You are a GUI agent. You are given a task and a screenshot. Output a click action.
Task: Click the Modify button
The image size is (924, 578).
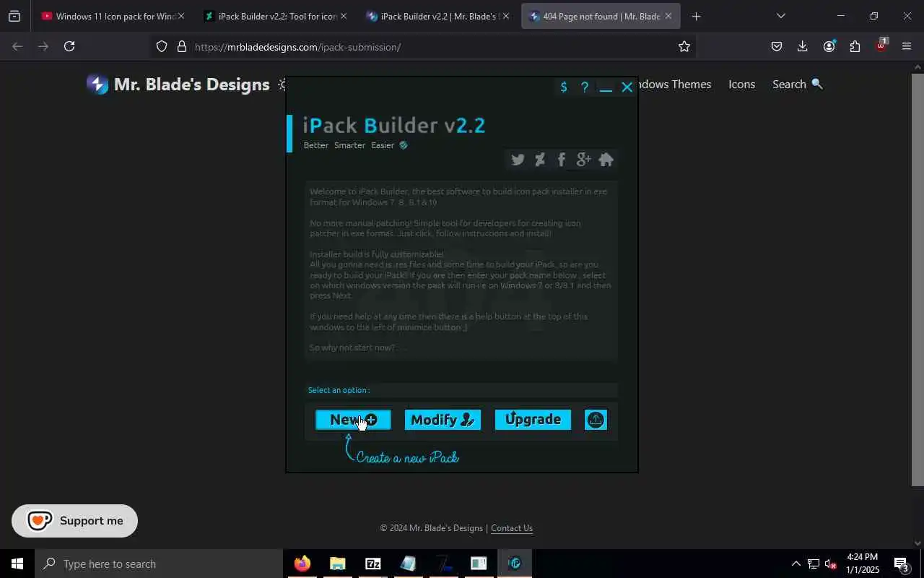coord(443,420)
